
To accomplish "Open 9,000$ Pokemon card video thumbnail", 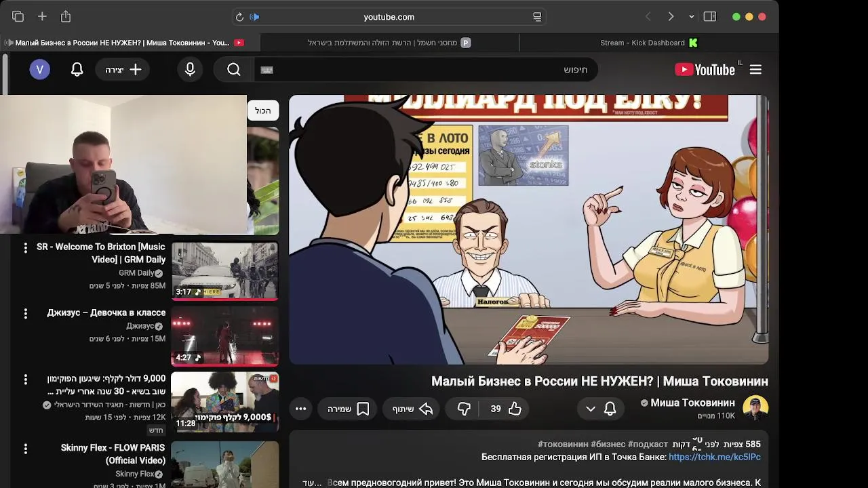I will [x=224, y=402].
